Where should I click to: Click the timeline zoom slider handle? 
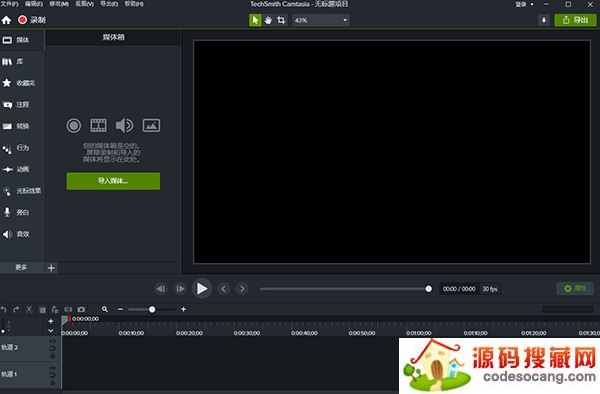[152, 309]
